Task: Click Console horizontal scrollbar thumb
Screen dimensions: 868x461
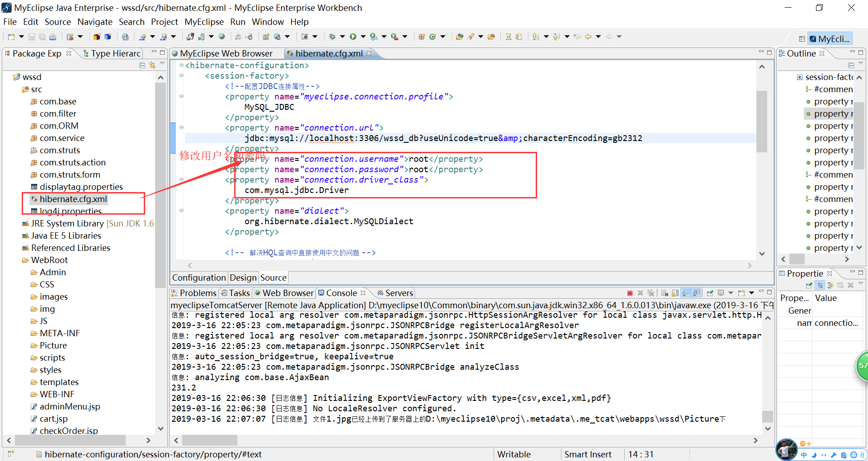Action: coord(209,440)
